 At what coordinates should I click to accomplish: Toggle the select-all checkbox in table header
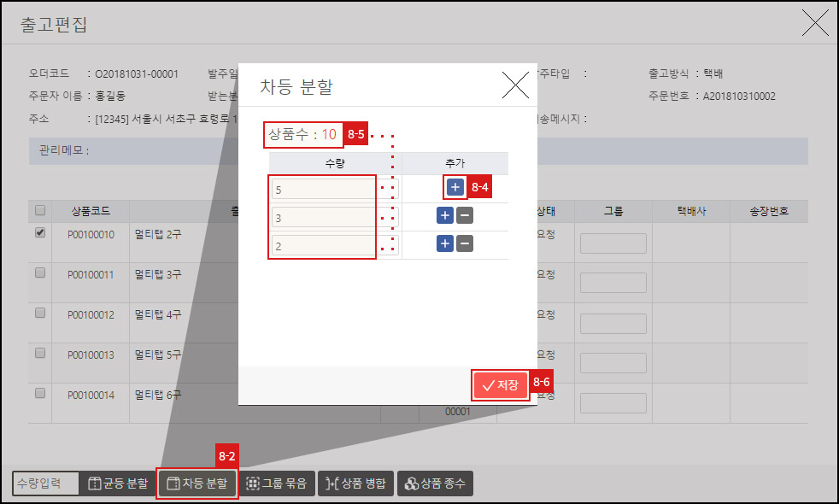click(x=38, y=211)
